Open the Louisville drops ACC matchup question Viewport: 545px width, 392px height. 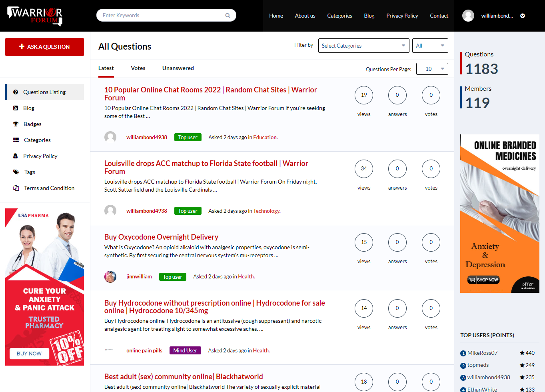[206, 167]
